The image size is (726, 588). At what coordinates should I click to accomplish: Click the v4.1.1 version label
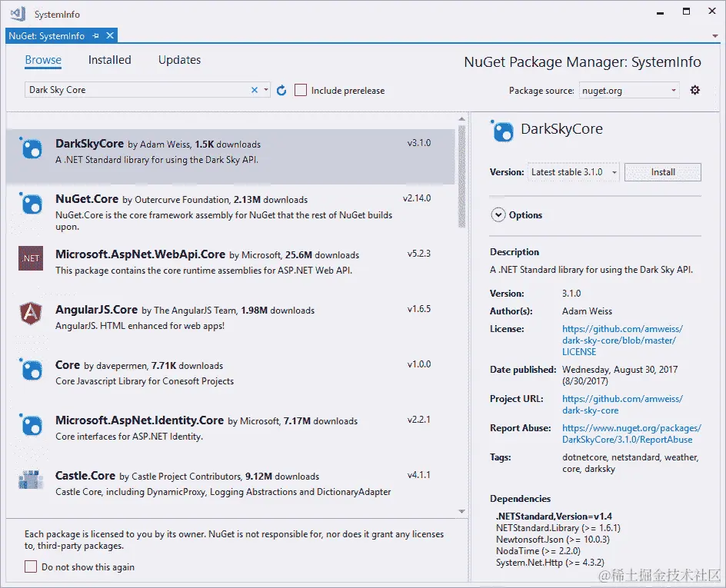419,475
